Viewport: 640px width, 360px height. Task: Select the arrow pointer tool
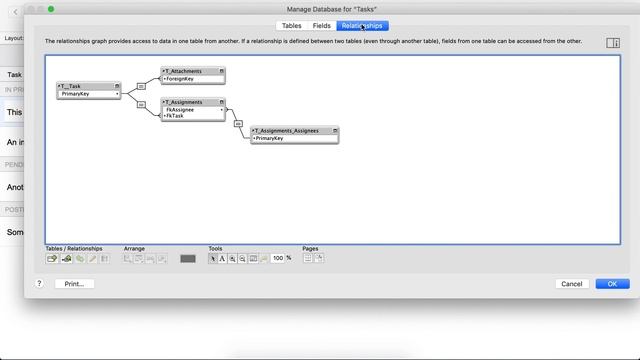[x=213, y=258]
